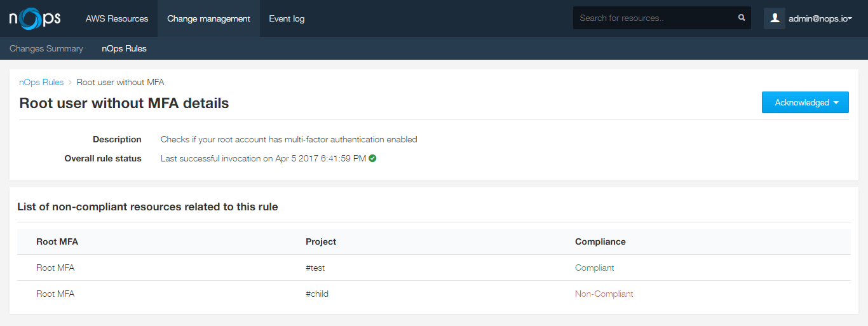868x326 pixels.
Task: Click the 'Root user without MFA' breadcrumb
Action: click(x=120, y=82)
